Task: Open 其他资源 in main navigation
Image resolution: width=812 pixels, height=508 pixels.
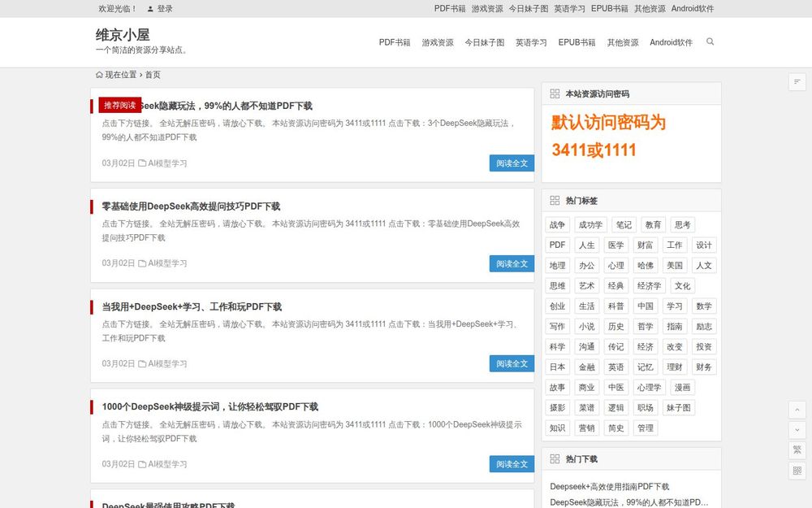Action: click(623, 42)
